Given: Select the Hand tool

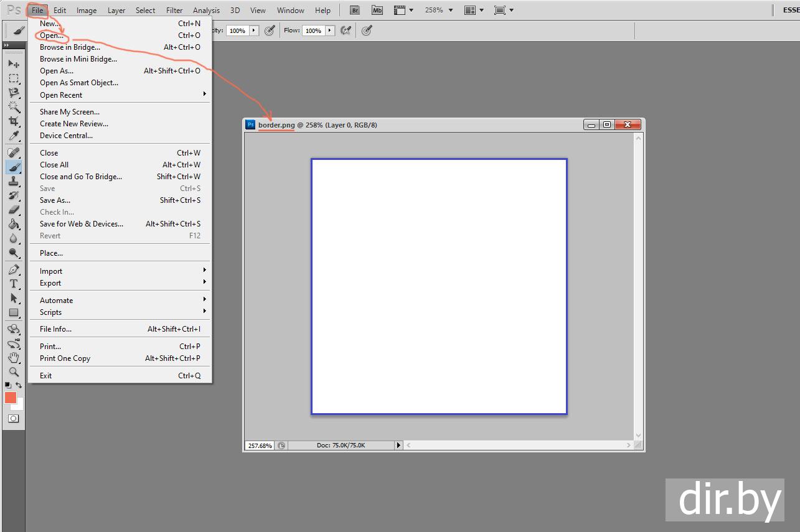Looking at the screenshot, I should coord(14,357).
